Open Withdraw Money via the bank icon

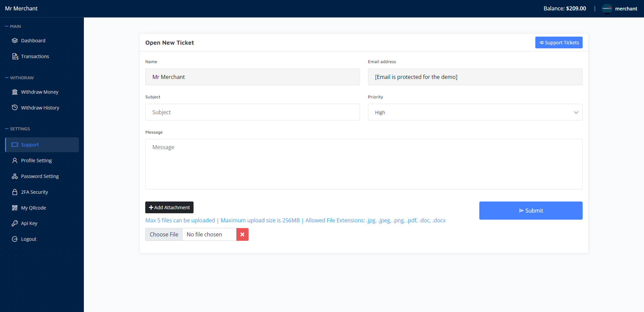tap(15, 92)
